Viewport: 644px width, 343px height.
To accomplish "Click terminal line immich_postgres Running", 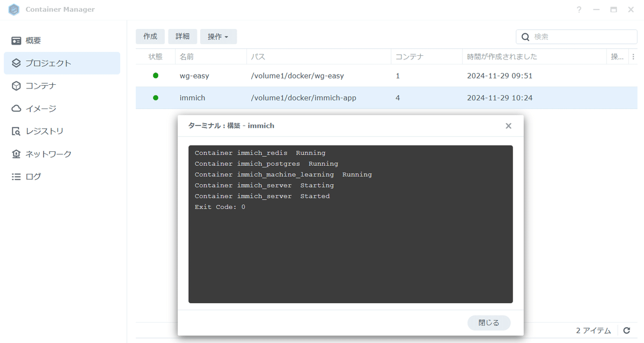I will click(266, 164).
